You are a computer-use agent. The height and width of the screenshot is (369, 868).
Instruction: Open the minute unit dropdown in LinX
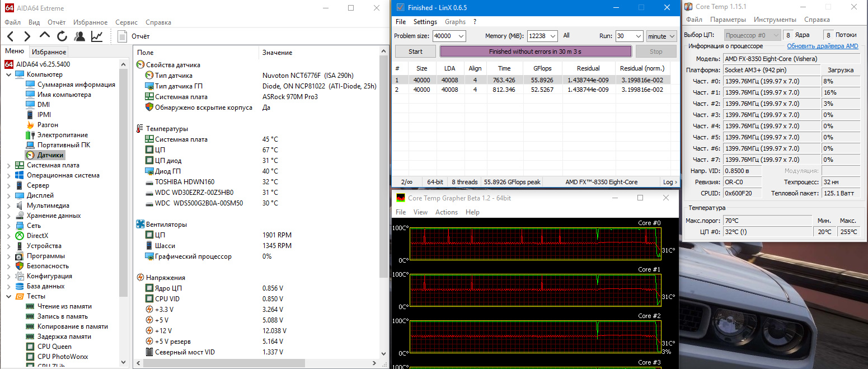click(661, 36)
